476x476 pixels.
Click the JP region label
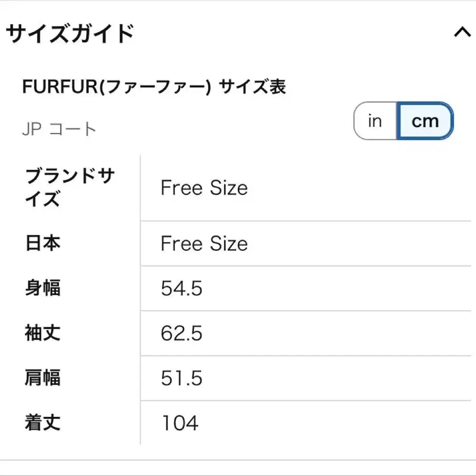pyautogui.click(x=32, y=130)
